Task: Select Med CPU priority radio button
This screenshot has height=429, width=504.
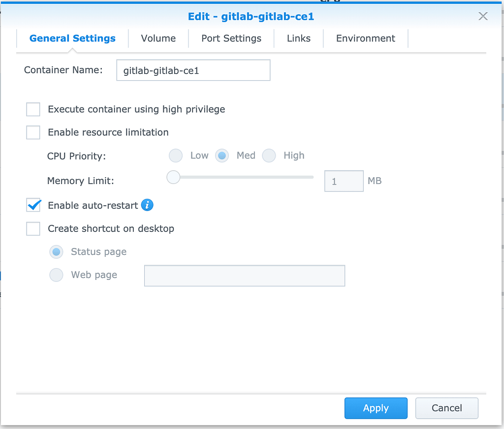Action: (x=222, y=155)
